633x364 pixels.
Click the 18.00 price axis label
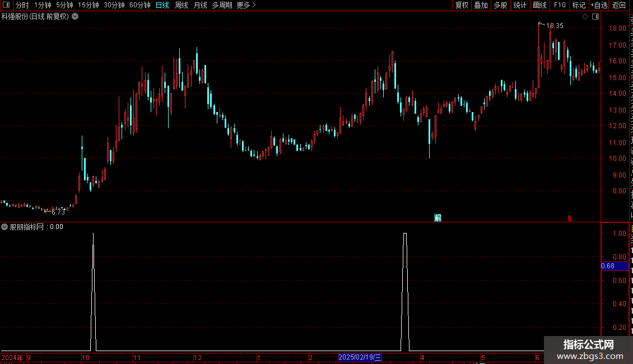(617, 29)
